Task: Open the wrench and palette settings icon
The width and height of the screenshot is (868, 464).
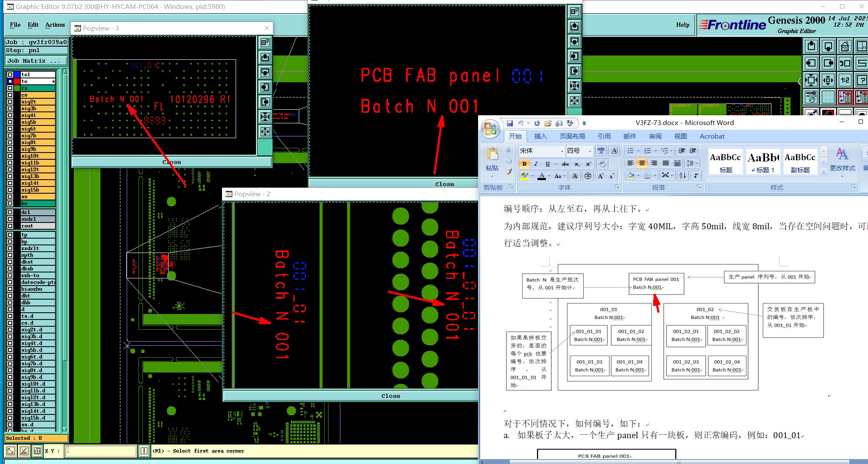Action: pyautogui.click(x=811, y=97)
